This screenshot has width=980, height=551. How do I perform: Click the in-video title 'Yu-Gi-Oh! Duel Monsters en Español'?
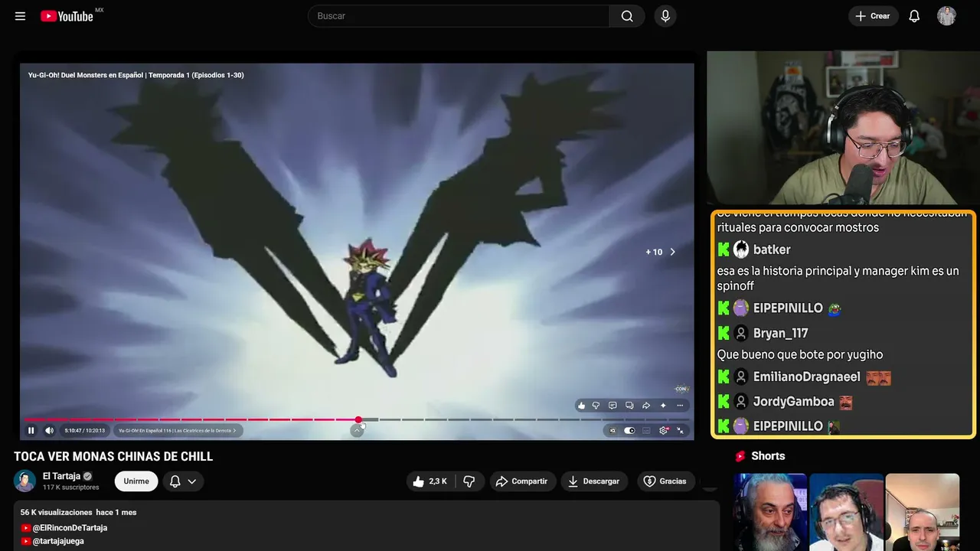(86, 75)
